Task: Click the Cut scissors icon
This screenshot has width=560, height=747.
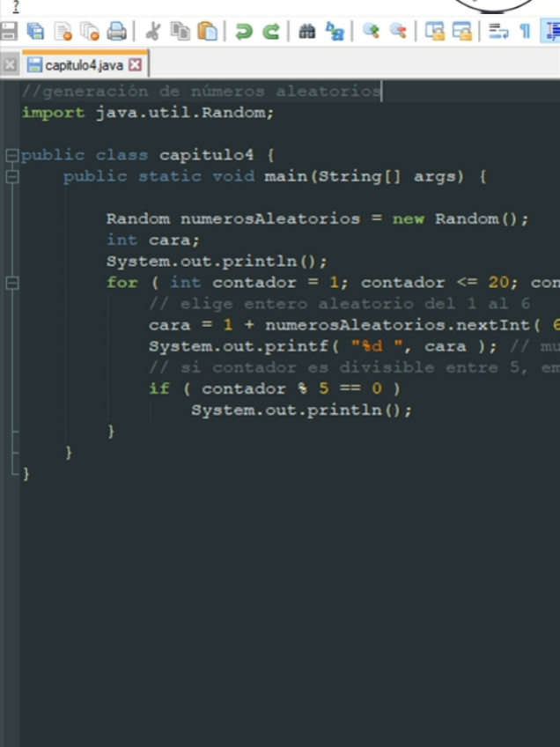Action: pyautogui.click(x=153, y=32)
